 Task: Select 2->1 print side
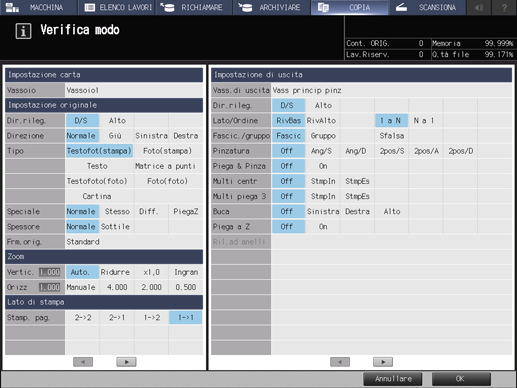(117, 317)
